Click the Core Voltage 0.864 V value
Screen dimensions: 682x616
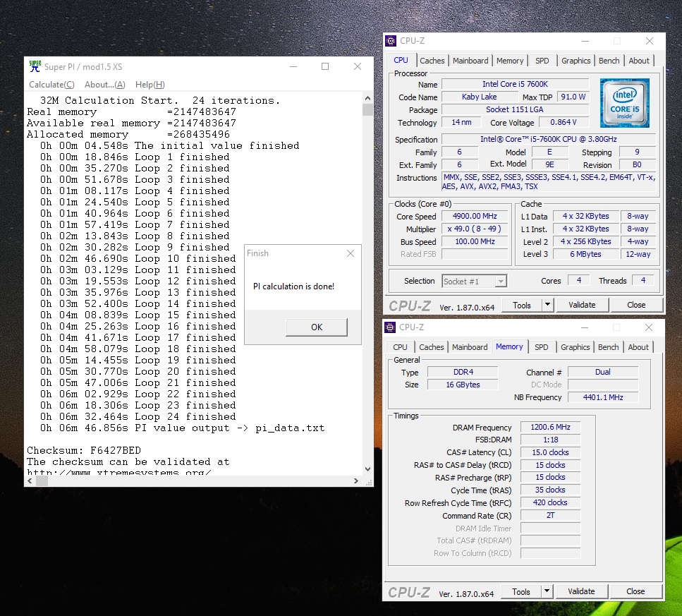[x=564, y=122]
